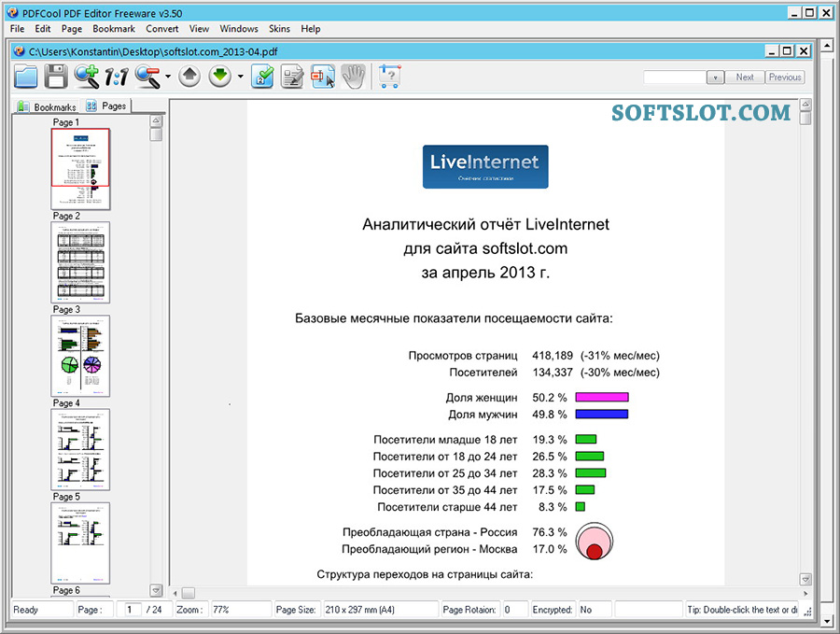Focus the search text field
This screenshot has height=634, width=840.
675,77
